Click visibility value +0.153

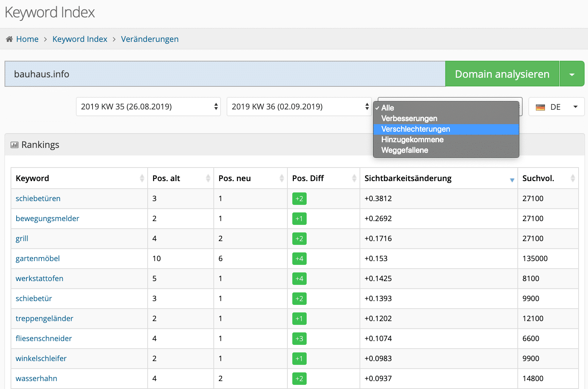click(376, 258)
